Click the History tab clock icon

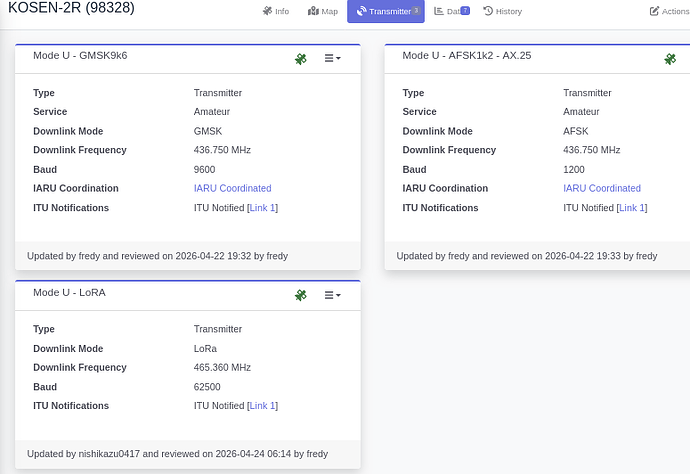pos(488,11)
